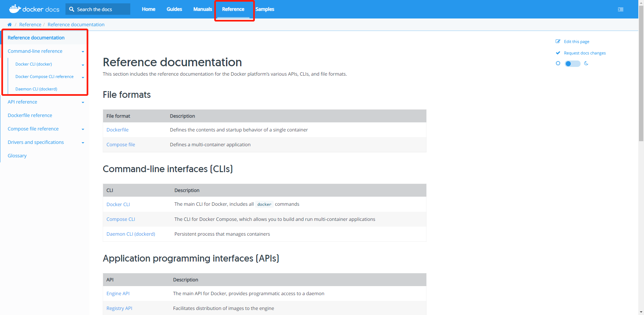The height and width of the screenshot is (315, 644).
Task: Open the Reference tab
Action: pyautogui.click(x=233, y=9)
